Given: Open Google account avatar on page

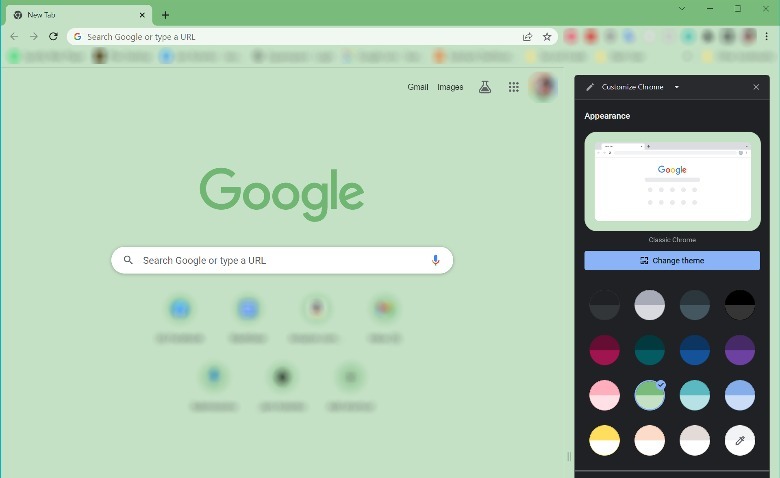Looking at the screenshot, I should click(543, 87).
